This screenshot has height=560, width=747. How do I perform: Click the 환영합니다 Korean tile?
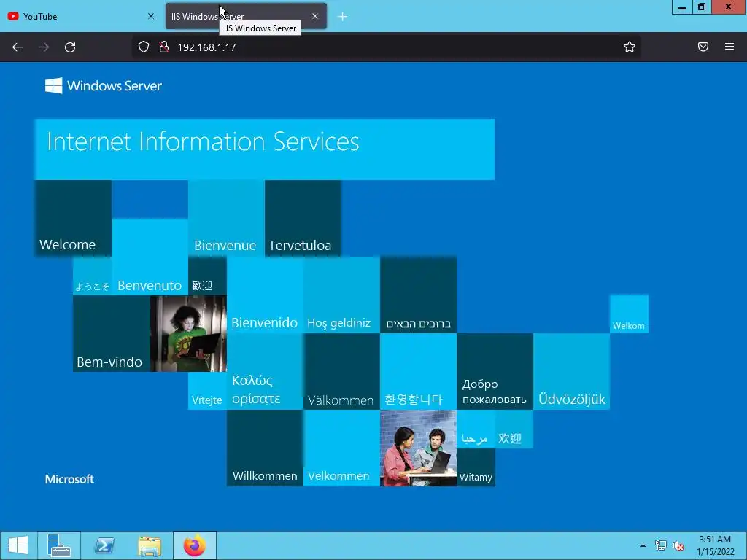point(418,371)
